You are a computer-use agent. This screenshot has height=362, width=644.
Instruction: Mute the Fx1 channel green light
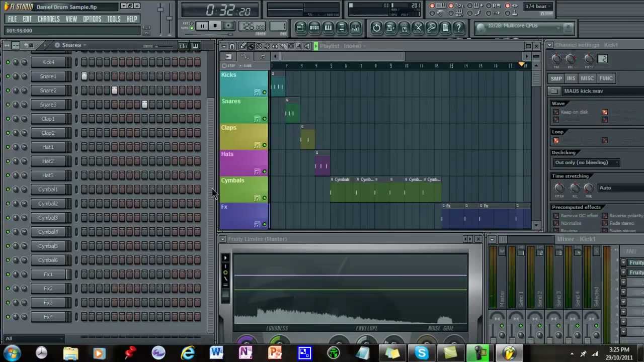[8, 274]
